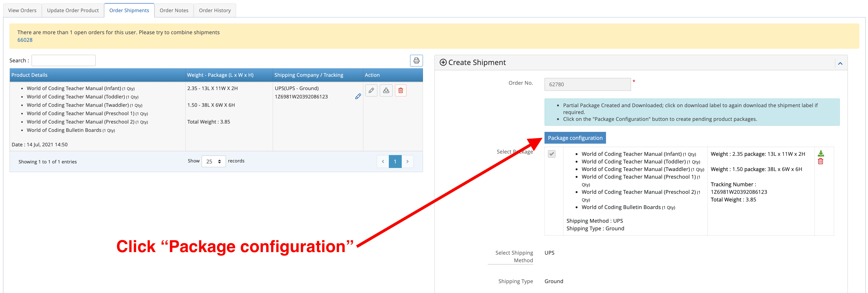Switch to the Order Notes tab
Screen dimensions: 868x293
[174, 10]
